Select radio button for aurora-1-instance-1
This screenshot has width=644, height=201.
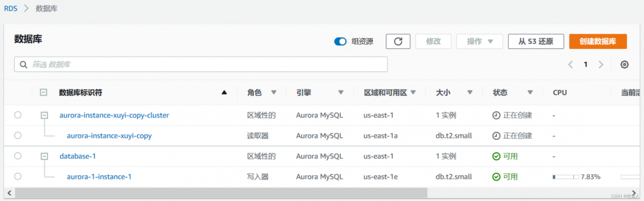(18, 176)
